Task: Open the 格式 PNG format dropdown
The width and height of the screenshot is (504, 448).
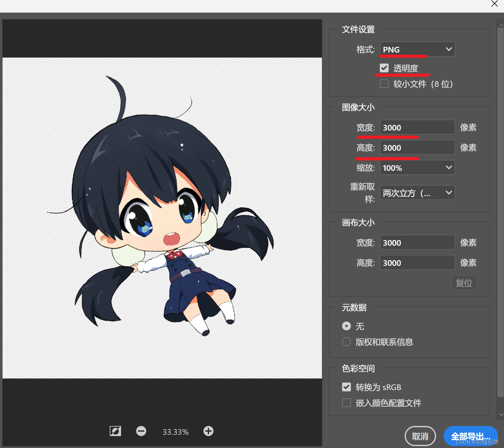Action: pyautogui.click(x=417, y=49)
